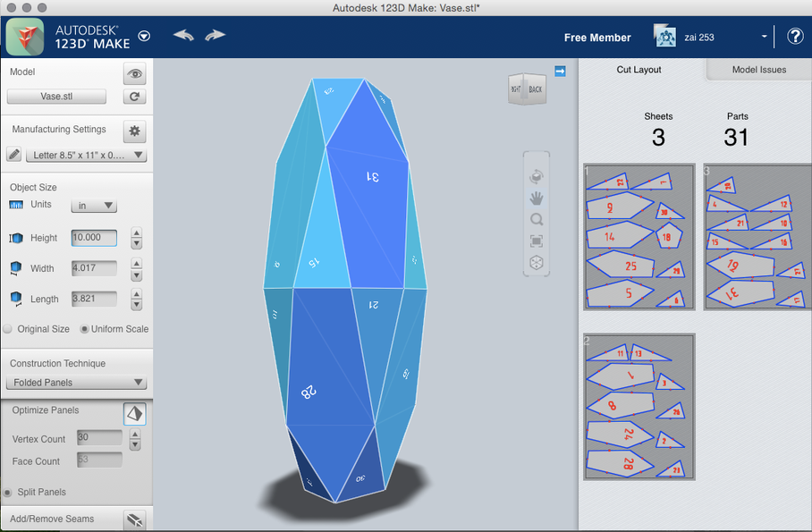812x532 pixels.
Task: Open the help question mark
Action: point(795,37)
